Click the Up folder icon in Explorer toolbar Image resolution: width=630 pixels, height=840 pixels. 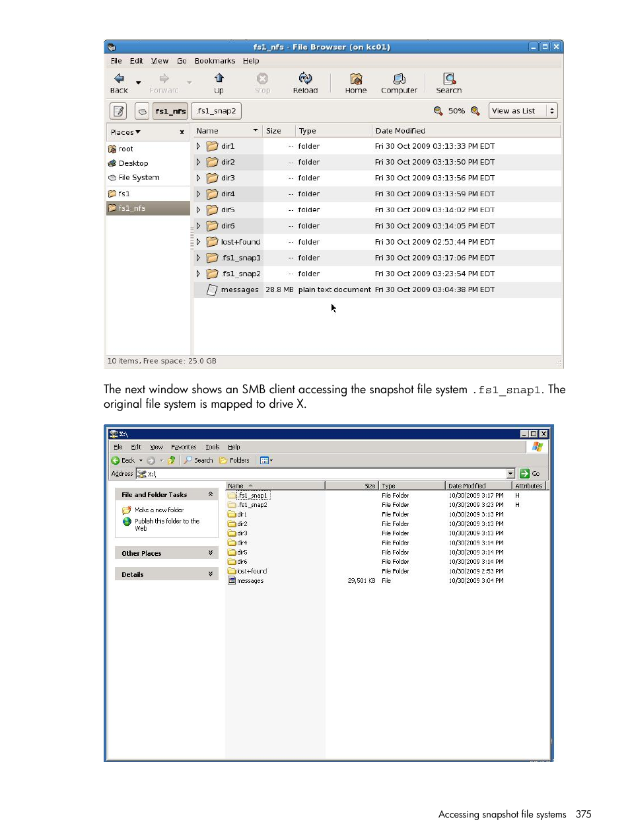coord(172,461)
